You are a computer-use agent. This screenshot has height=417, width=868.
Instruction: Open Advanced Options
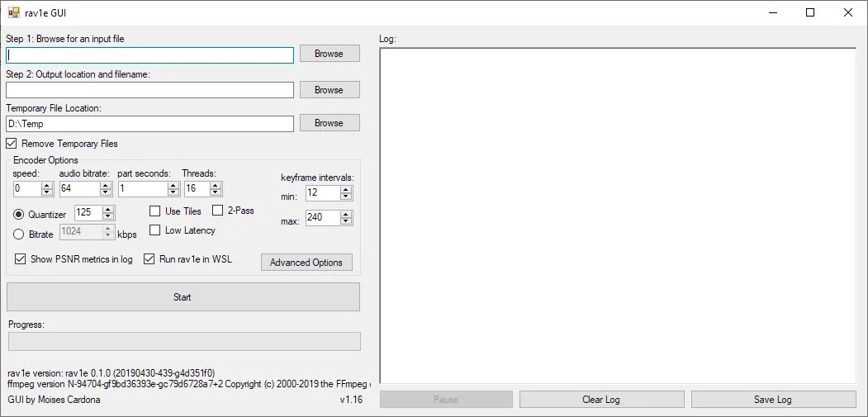[306, 263]
